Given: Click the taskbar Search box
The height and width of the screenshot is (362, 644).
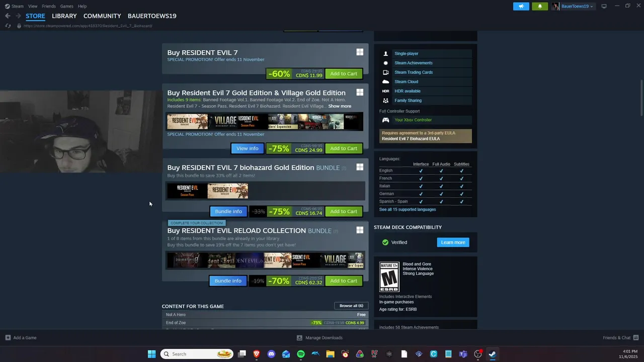Looking at the screenshot, I should (197, 354).
